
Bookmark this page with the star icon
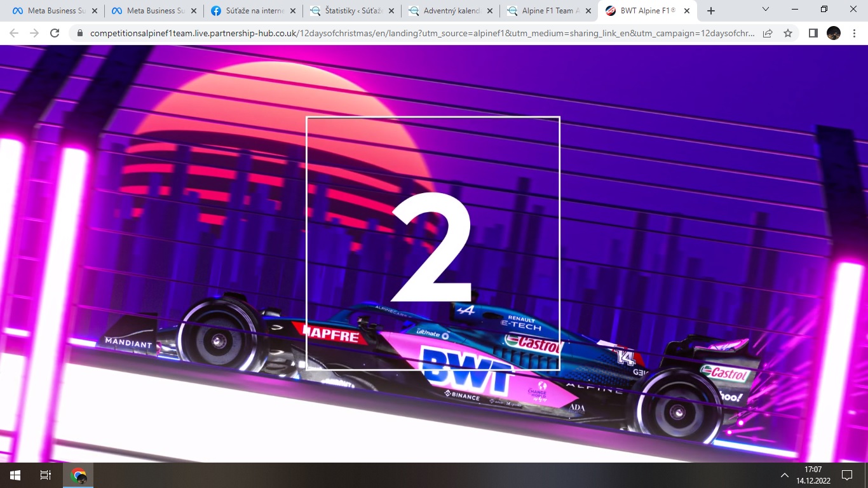788,34
